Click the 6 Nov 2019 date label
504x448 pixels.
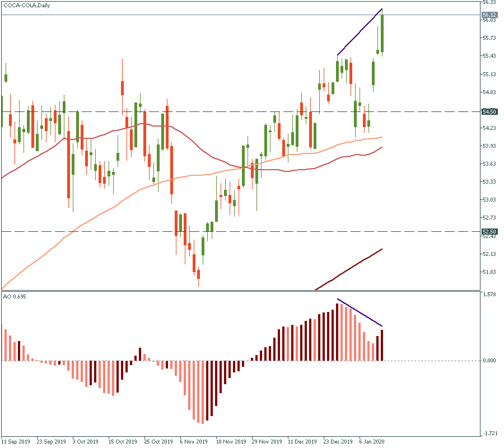(193, 441)
